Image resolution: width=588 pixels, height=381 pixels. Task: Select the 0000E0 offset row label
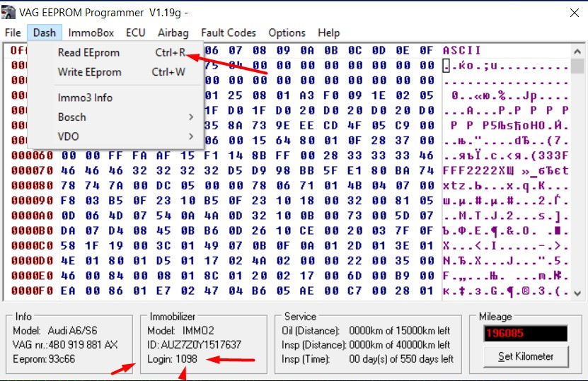point(33,276)
